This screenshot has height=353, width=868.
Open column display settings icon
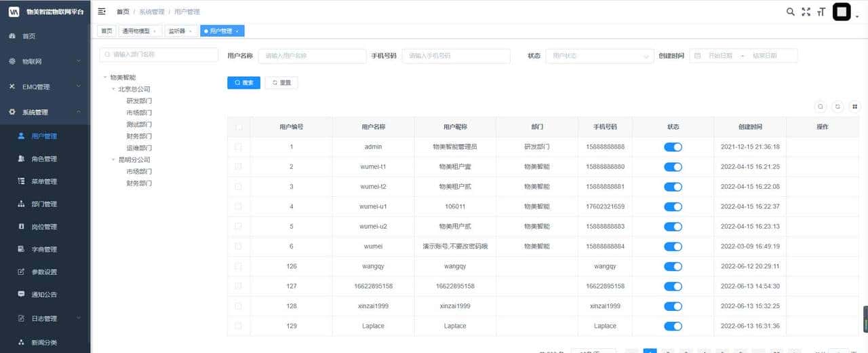(x=854, y=107)
